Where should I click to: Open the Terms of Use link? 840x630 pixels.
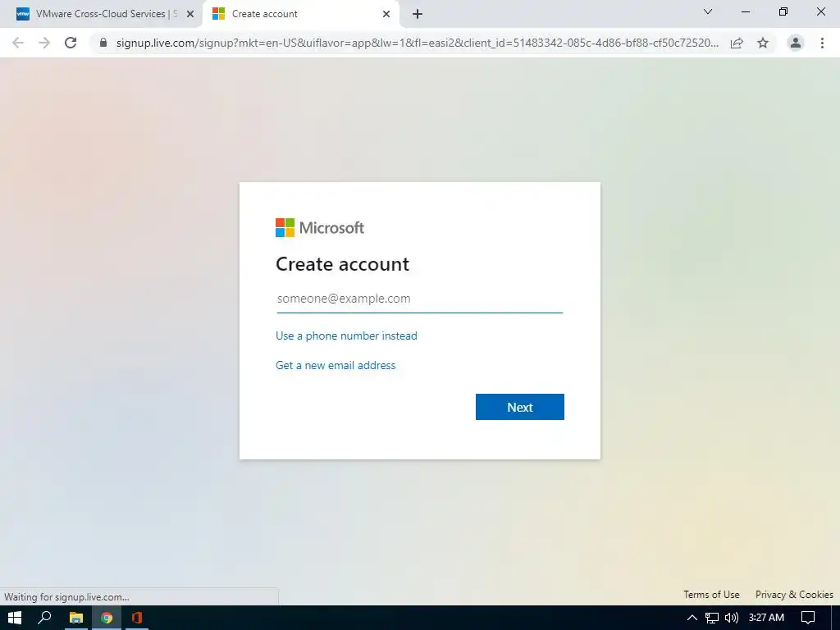(711, 595)
